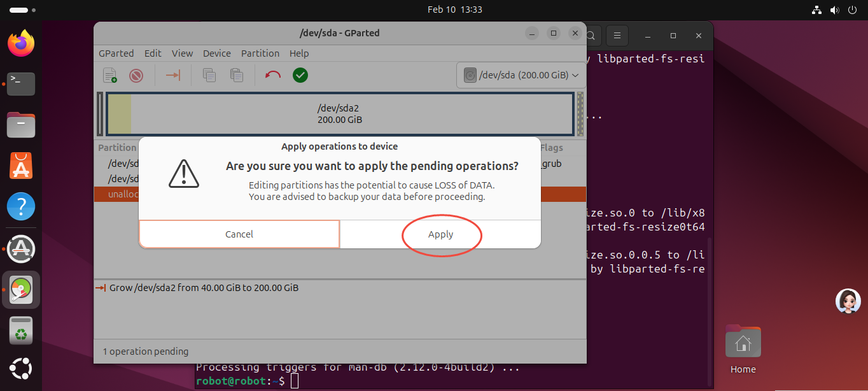868x391 pixels.
Task: Open the Partition menu
Action: (x=260, y=53)
